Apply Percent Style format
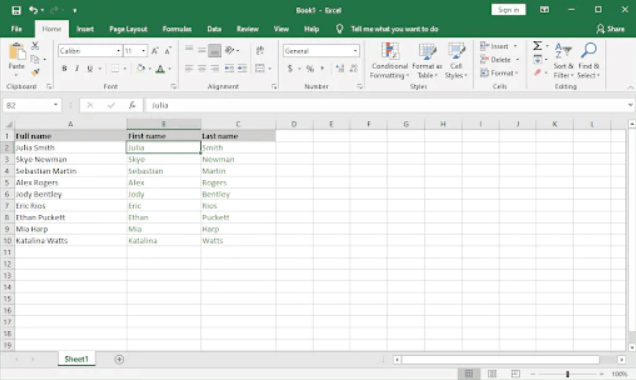This screenshot has width=636, height=380. point(310,69)
